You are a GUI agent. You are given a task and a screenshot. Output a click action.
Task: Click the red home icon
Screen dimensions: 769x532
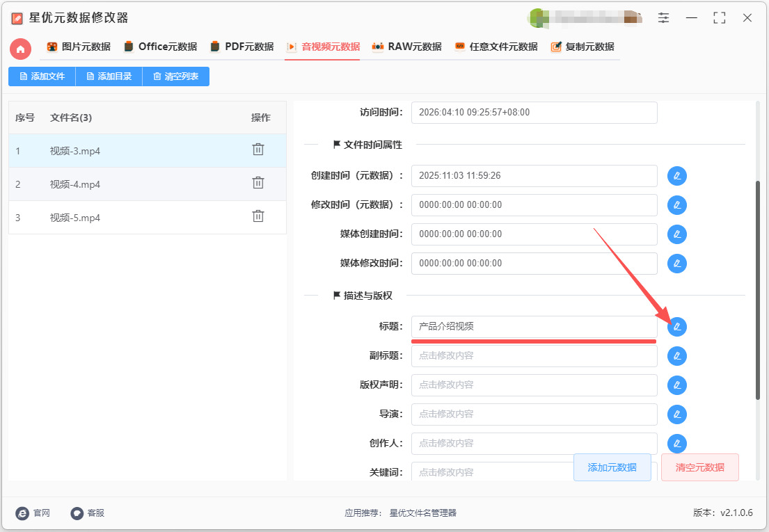tap(21, 49)
